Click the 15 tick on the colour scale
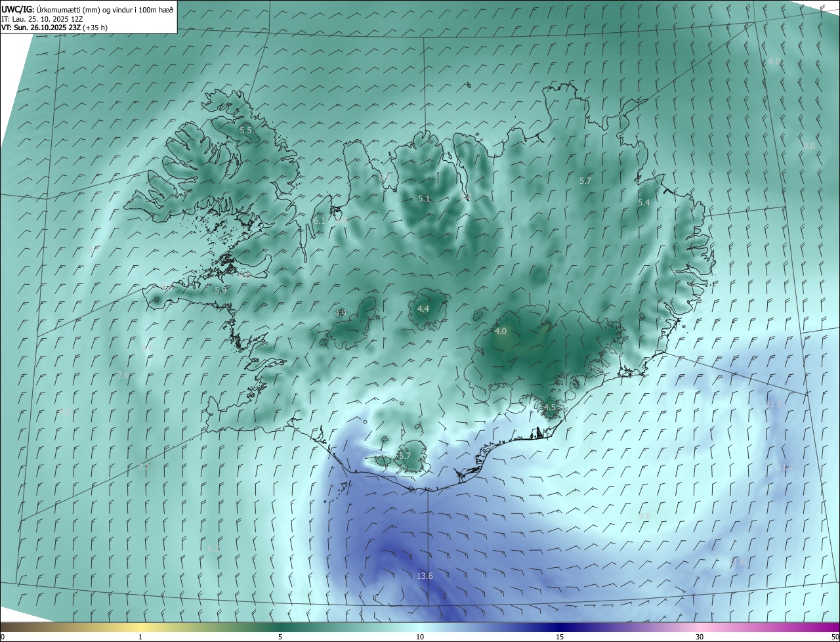The image size is (840, 642). point(560,637)
